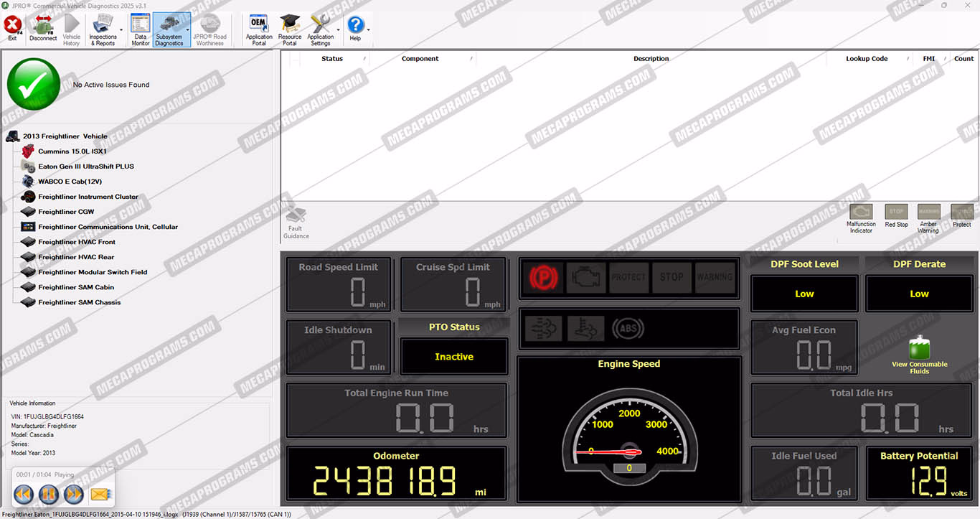Expand Inspections & Reports dropdown arrow

pos(121,30)
